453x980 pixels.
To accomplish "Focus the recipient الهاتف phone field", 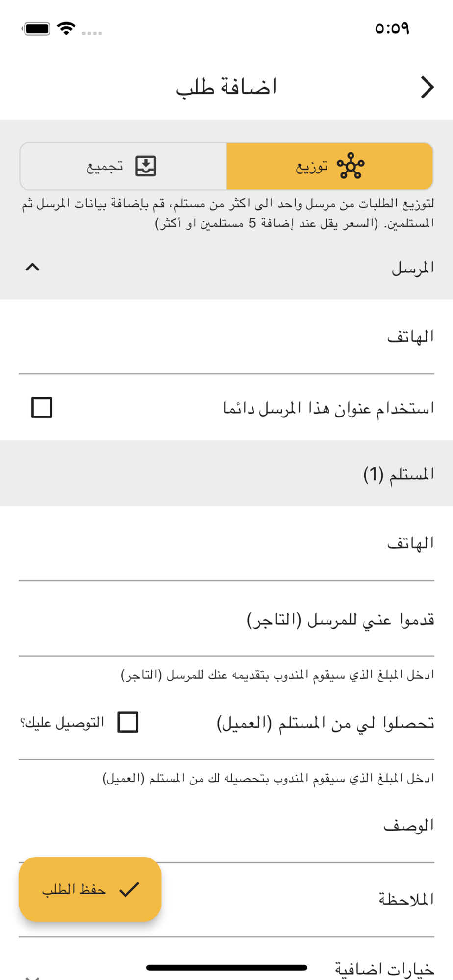I will [226, 543].
